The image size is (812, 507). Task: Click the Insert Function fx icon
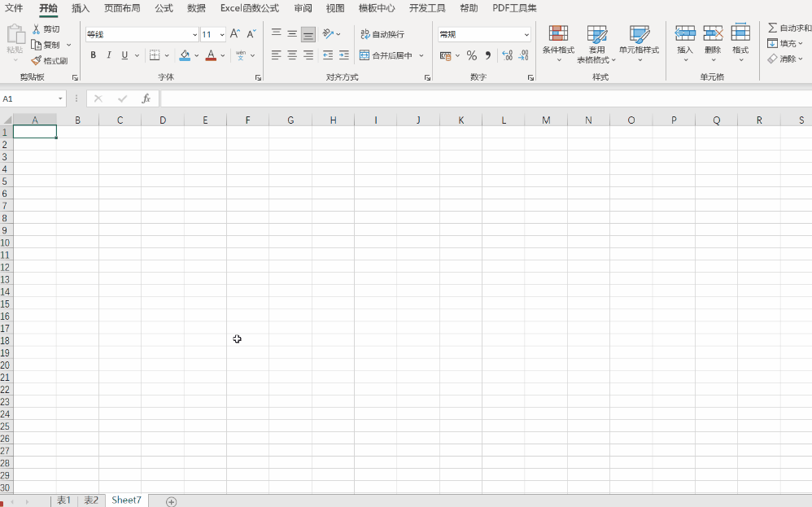pos(146,98)
